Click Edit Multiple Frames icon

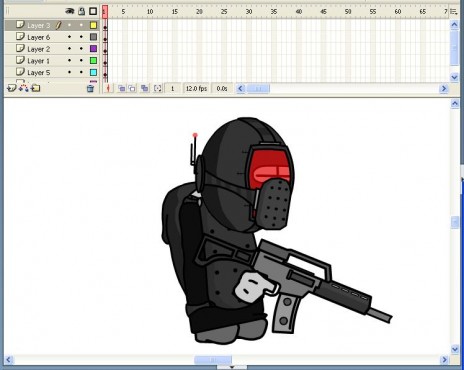pos(144,89)
